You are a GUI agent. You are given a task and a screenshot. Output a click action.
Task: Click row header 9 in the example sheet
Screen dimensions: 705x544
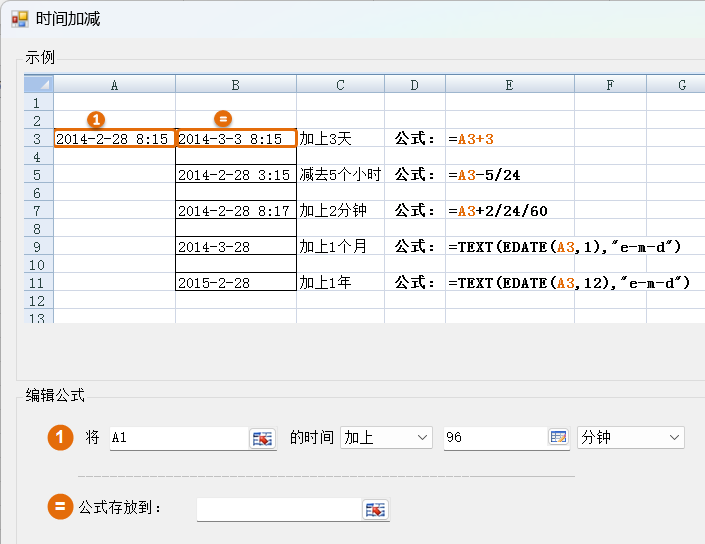[x=37, y=246]
